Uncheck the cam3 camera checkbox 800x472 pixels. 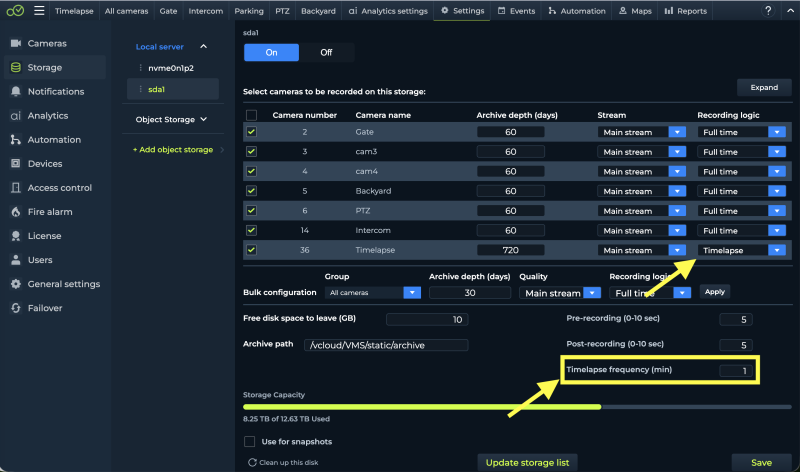pos(252,152)
